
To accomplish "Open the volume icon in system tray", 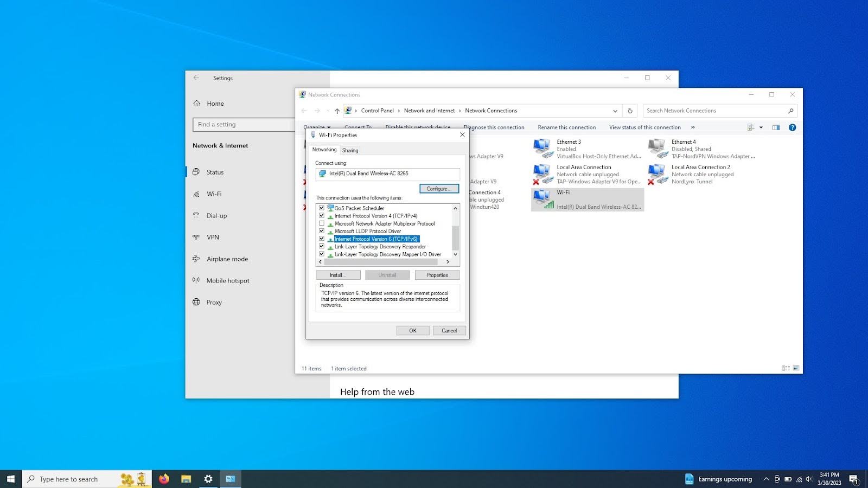I will point(809,479).
